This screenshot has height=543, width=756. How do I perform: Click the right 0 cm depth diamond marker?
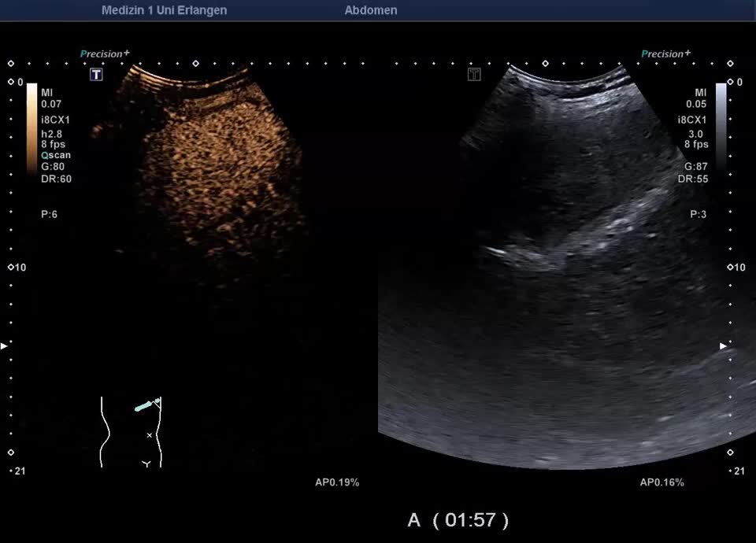730,82
